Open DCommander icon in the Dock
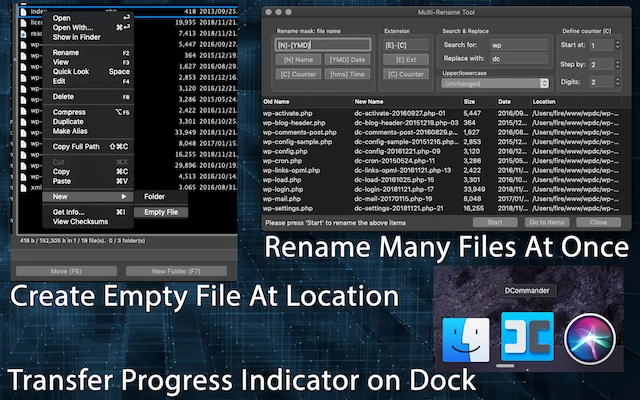Image resolution: width=640 pixels, height=400 pixels. pyautogui.click(x=527, y=337)
